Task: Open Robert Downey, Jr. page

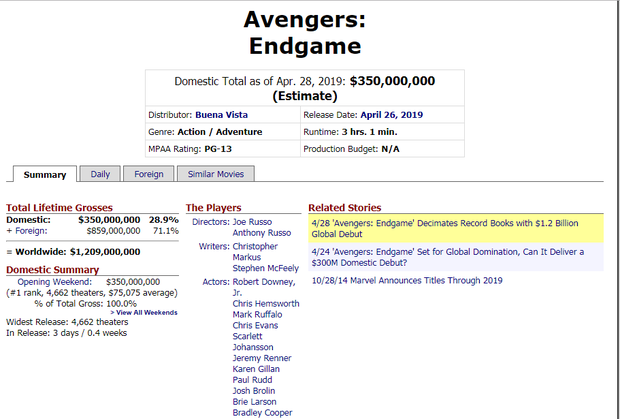Action: 264,287
